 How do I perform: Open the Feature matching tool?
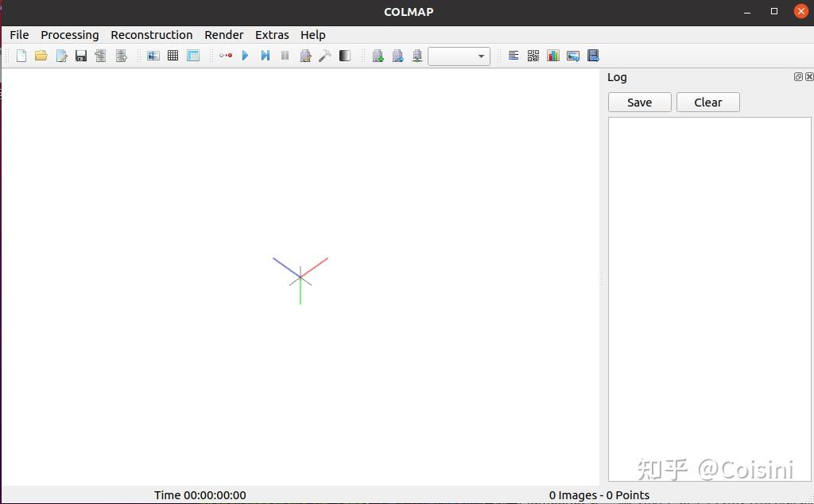point(172,56)
